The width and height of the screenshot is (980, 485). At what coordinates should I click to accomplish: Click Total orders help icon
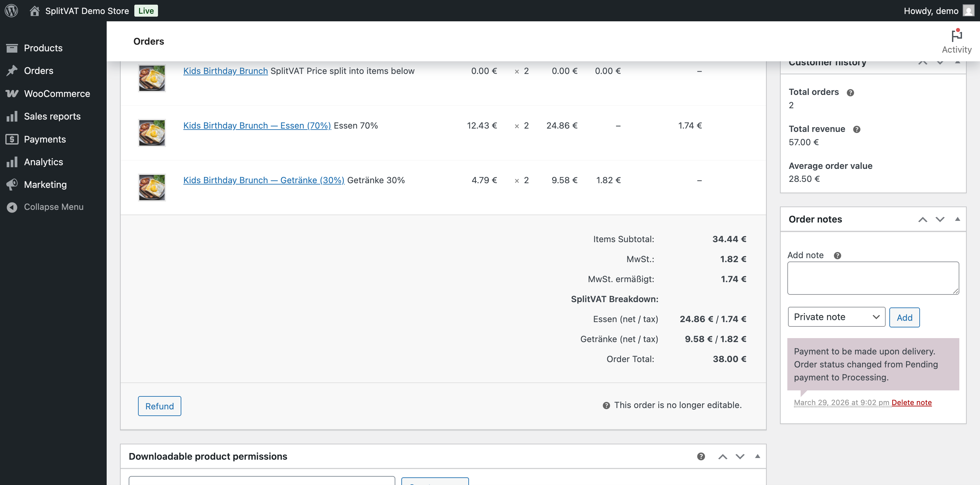[850, 92]
